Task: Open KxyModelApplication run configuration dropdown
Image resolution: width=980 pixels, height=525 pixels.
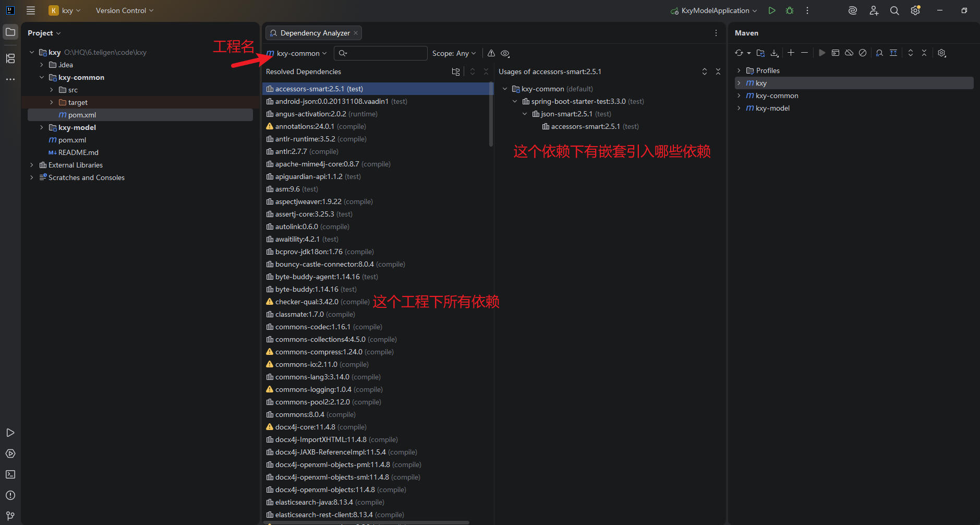Action: click(x=713, y=10)
